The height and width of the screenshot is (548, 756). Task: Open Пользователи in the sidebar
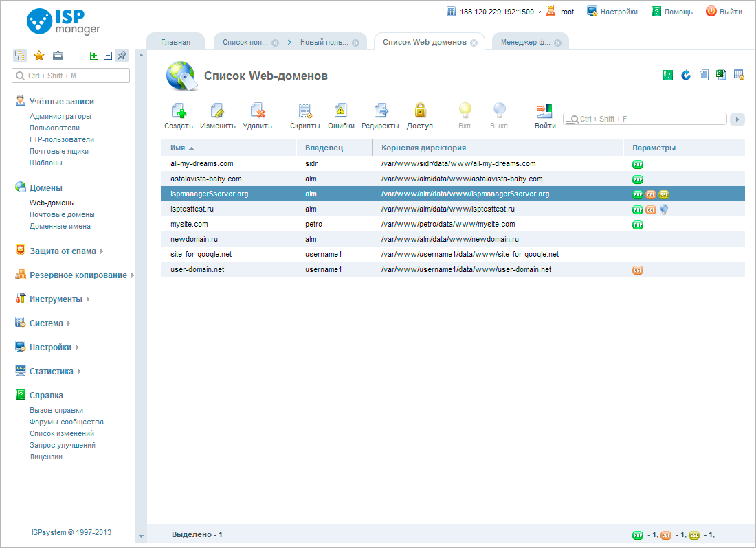(54, 128)
